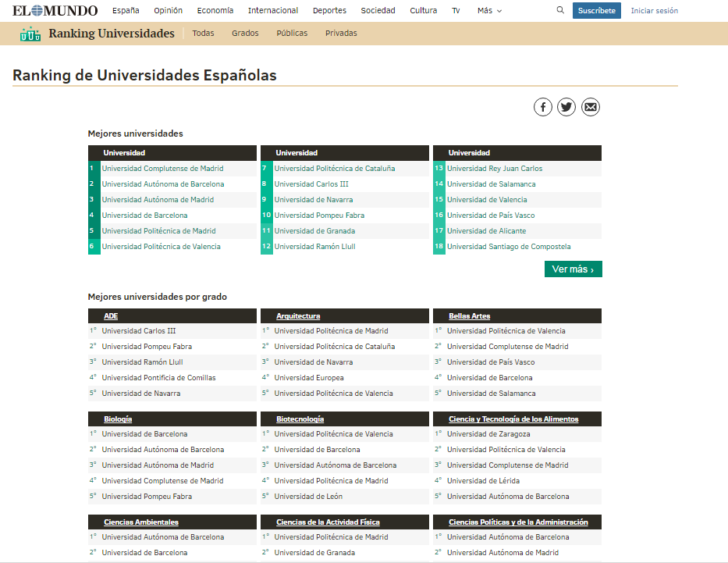This screenshot has width=728, height=563.
Task: Open Deportes section
Action: click(x=329, y=10)
